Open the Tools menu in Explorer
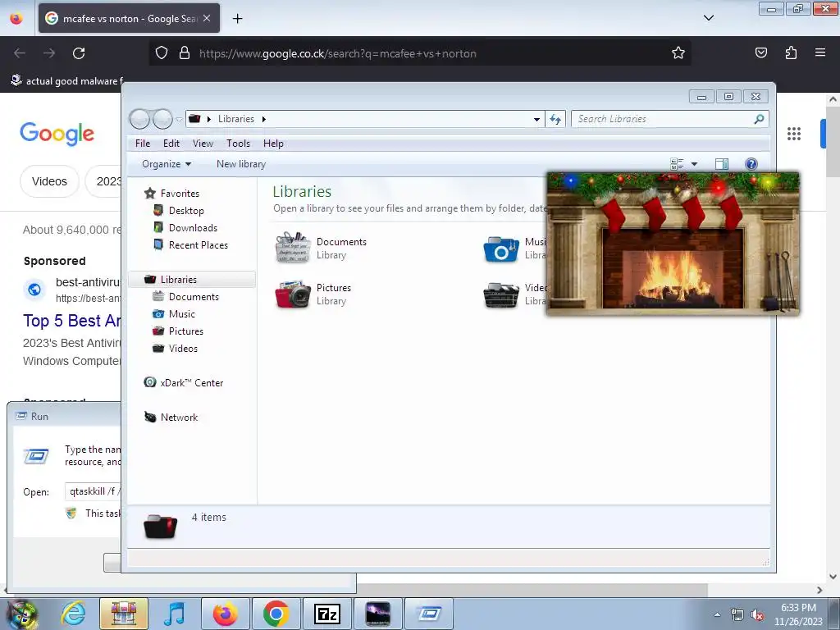This screenshot has height=630, width=840. [238, 144]
